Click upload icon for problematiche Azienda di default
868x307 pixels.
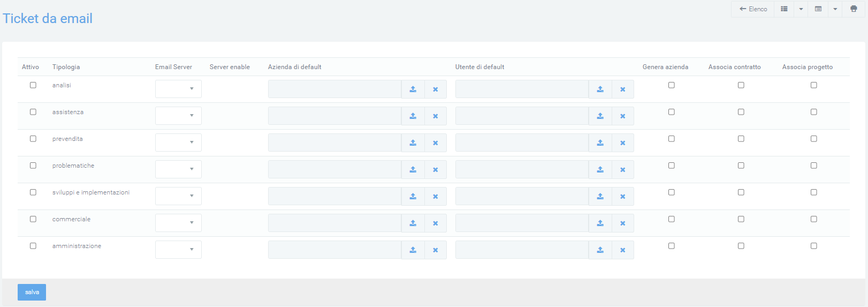(x=413, y=170)
